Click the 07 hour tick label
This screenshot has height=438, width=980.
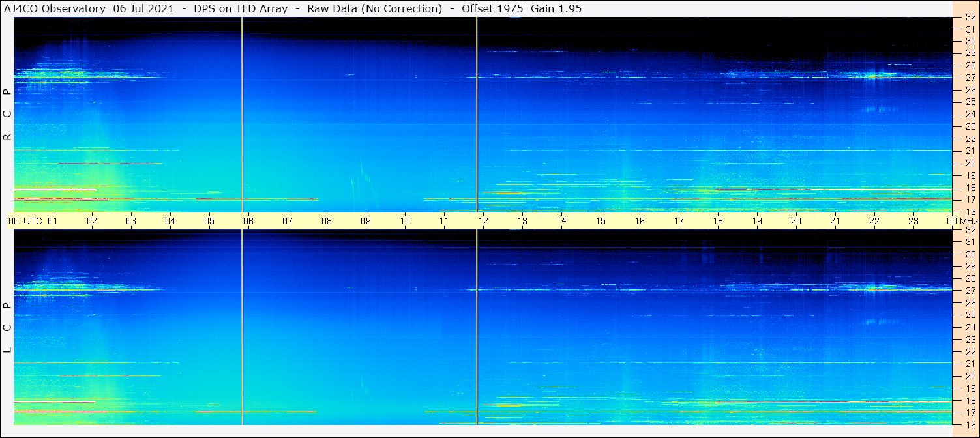pos(288,221)
